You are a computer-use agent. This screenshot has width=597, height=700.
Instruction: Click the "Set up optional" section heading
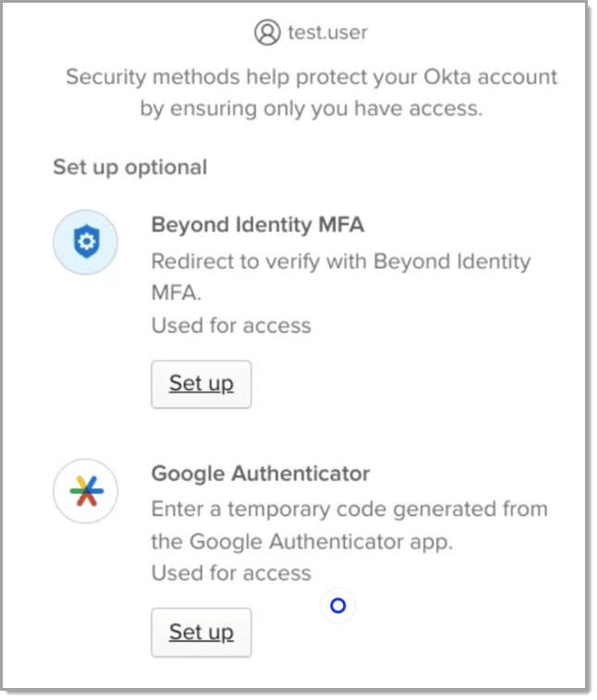pyautogui.click(x=129, y=167)
